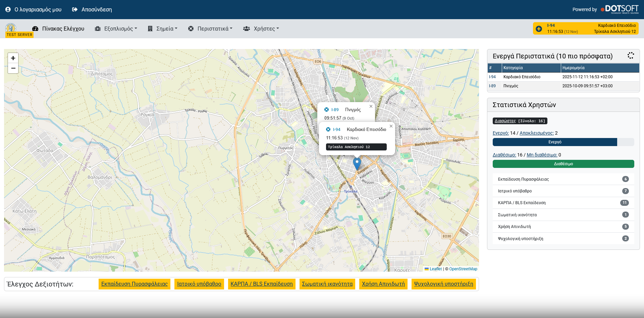Toggle the ΚΑΡΠΑ / BLS Εκπαίδευση skill filter
The width and height of the screenshot is (644, 318).
pos(261,284)
